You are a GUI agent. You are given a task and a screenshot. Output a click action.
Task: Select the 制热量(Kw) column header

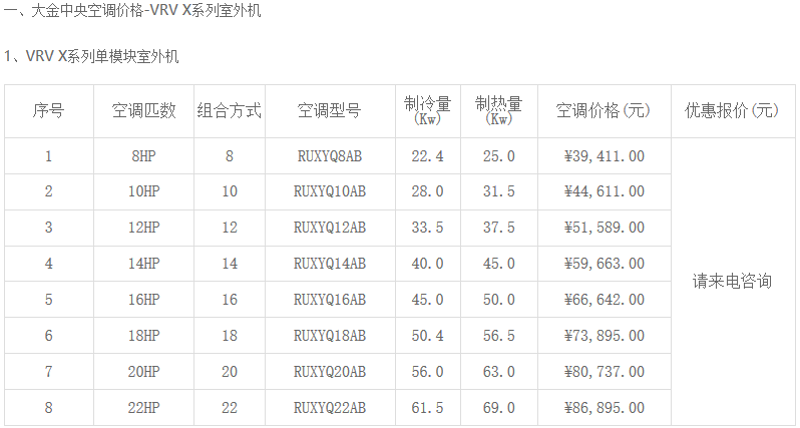pos(499,110)
